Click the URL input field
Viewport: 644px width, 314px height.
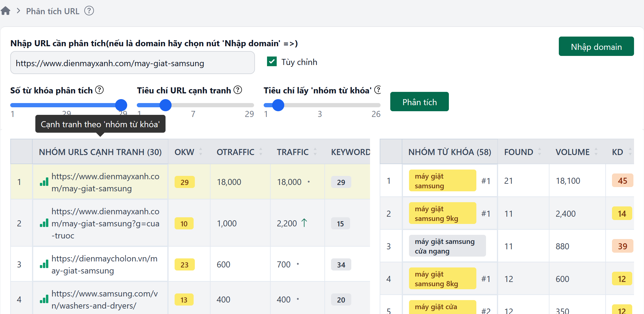[x=132, y=63]
